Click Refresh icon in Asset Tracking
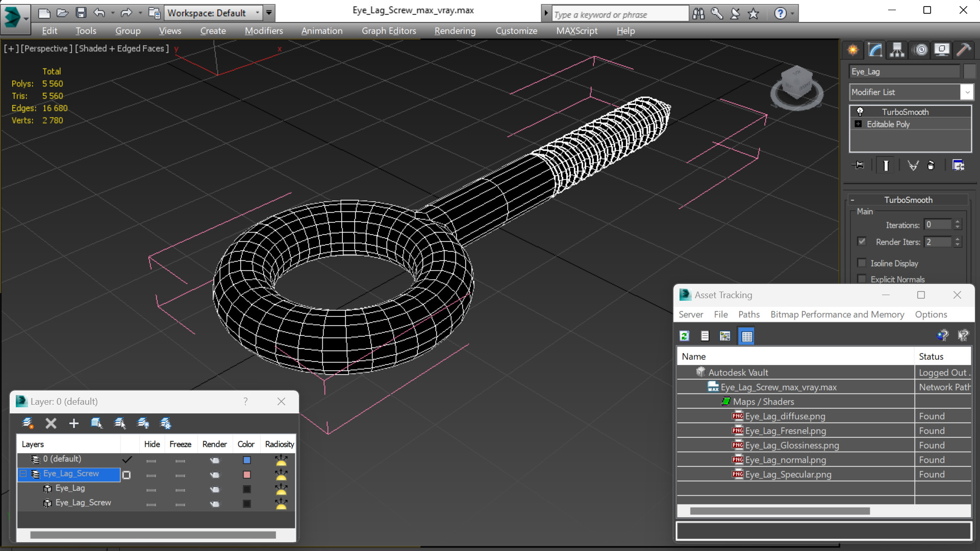 tap(685, 336)
